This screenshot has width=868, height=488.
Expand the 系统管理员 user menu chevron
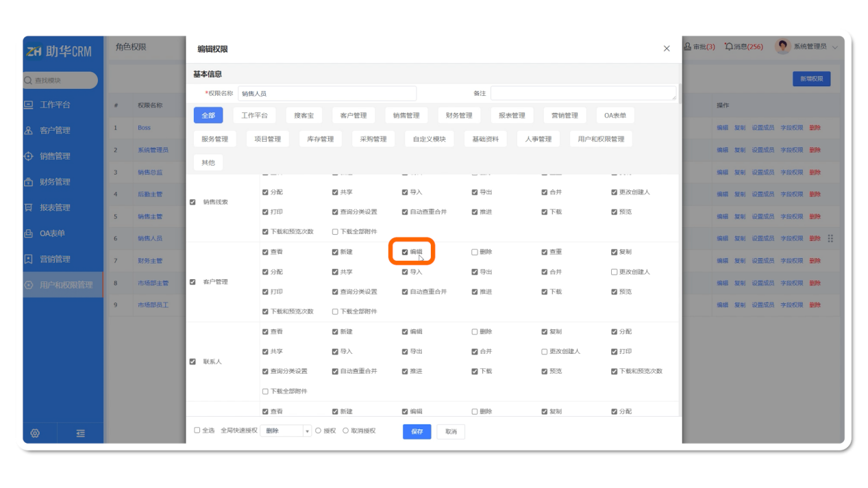(834, 47)
